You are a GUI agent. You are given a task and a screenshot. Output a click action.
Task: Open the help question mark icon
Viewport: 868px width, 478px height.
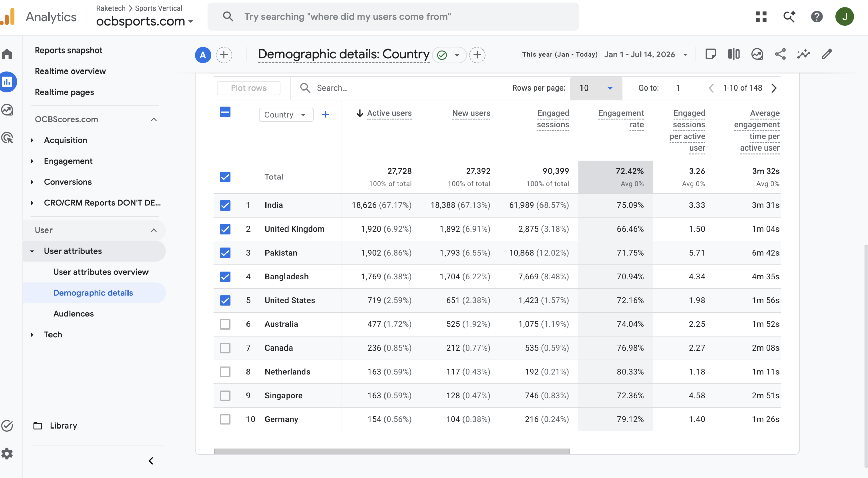click(817, 17)
